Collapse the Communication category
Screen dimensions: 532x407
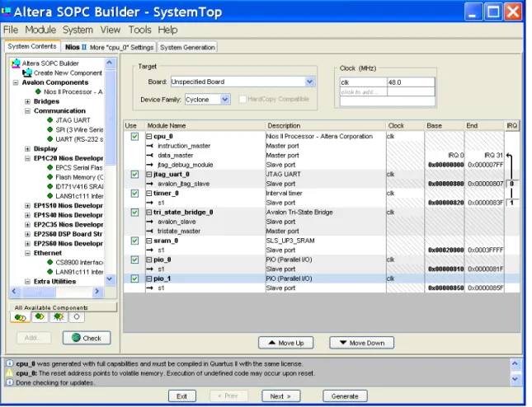tap(27, 111)
